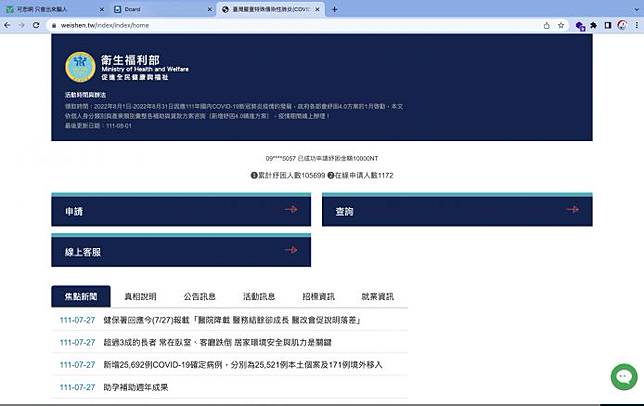Open the extensions puzzle icon
Screen dimensions: 644x406
[x=593, y=25]
